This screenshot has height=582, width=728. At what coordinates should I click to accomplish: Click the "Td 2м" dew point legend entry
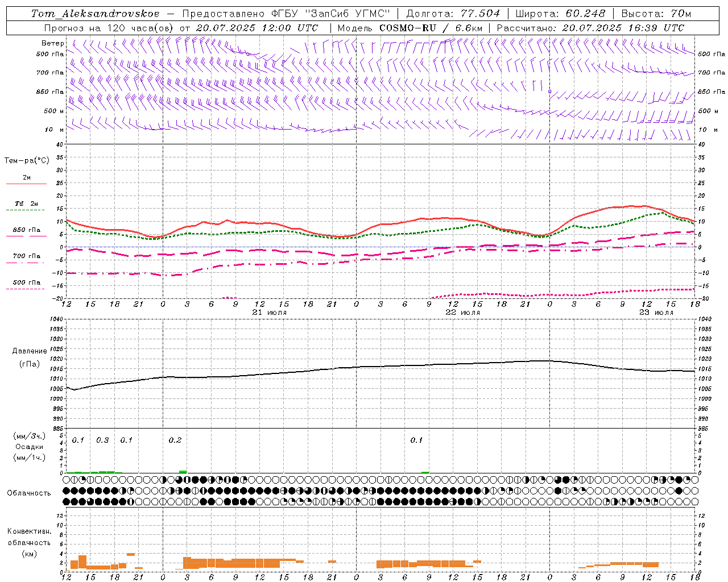coord(27,203)
